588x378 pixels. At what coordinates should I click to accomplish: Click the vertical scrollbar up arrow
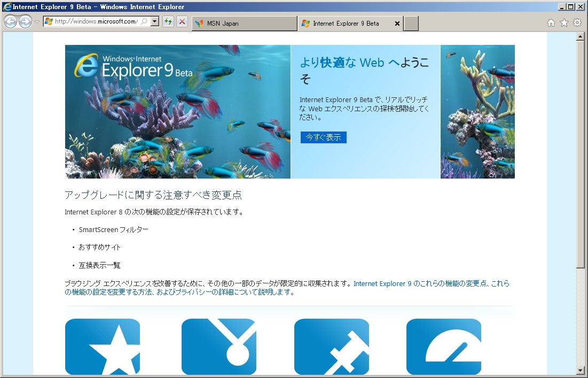580,36
